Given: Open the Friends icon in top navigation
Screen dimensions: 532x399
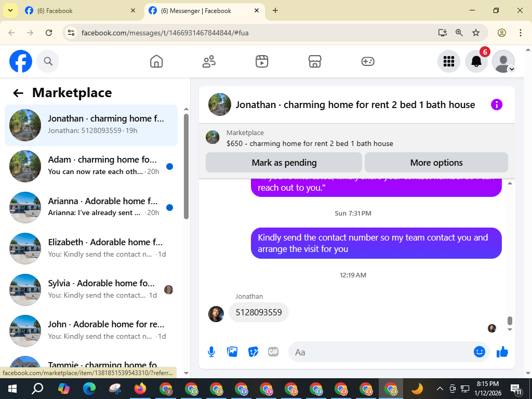Looking at the screenshot, I should 209,61.
